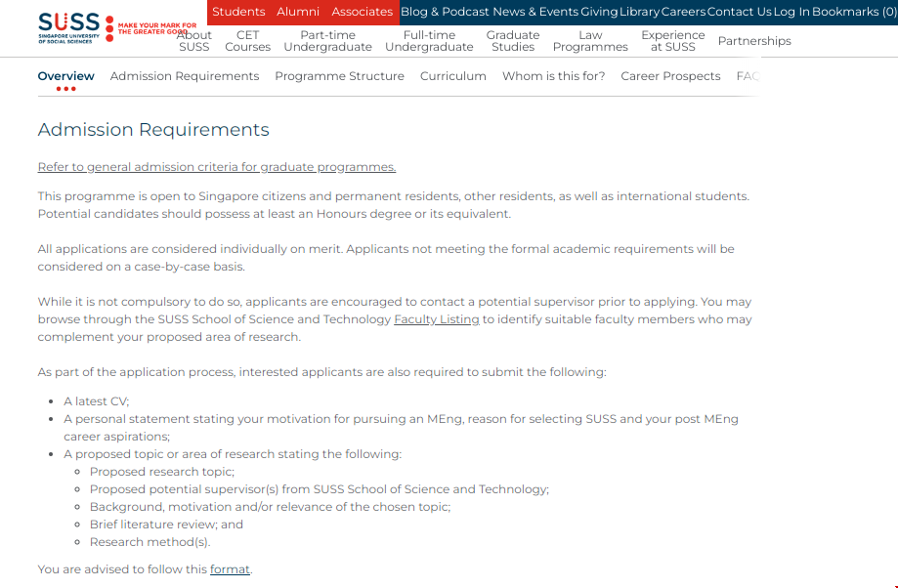
Task: Open the Faculty Listing link
Action: 436,318
